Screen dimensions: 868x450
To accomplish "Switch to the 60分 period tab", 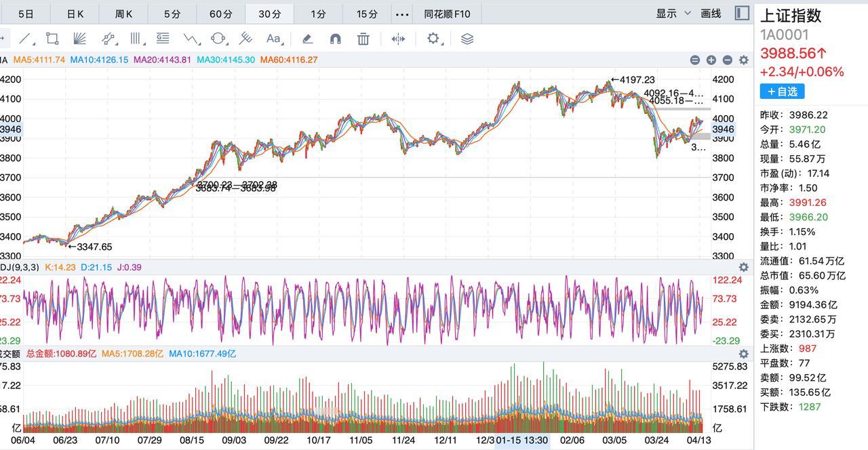I will [220, 14].
